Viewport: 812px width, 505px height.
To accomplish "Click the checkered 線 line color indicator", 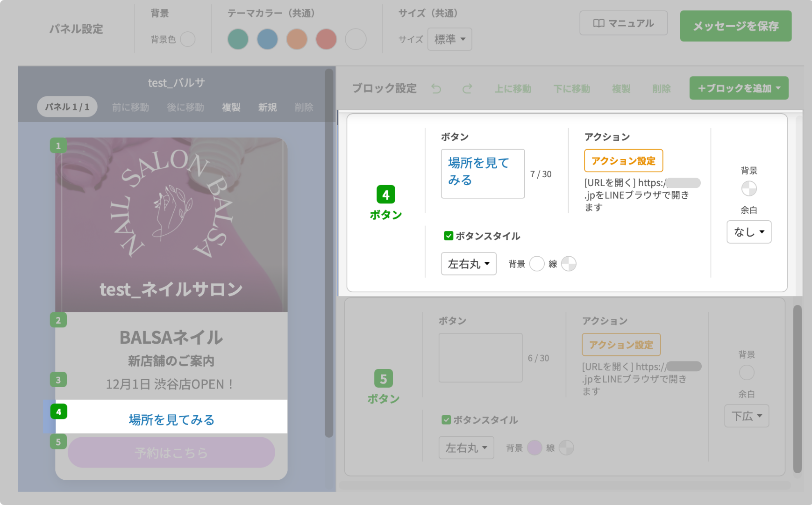I will pos(569,264).
